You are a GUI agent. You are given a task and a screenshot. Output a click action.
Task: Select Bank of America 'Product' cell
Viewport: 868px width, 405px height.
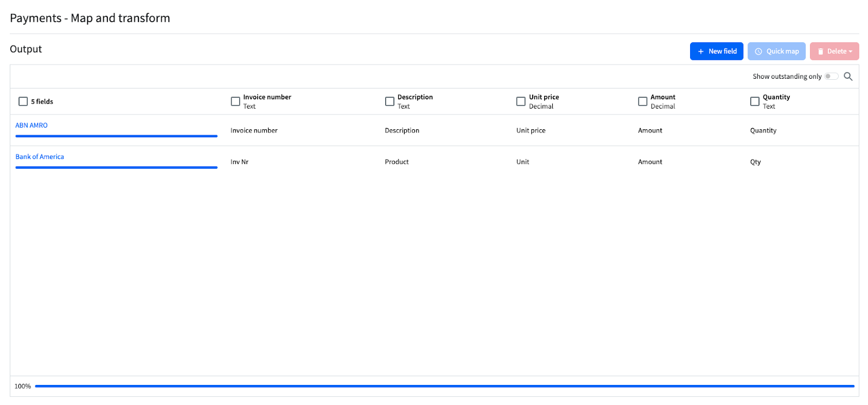click(x=397, y=162)
